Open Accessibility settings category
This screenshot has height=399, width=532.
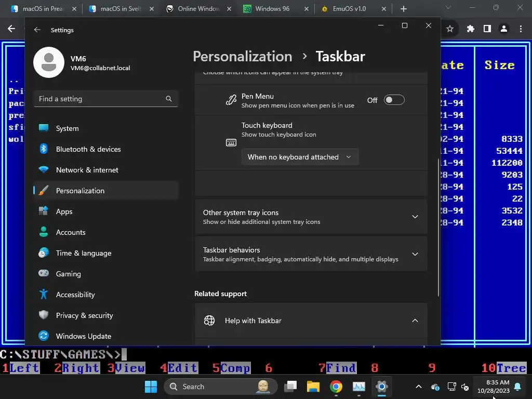coord(106,295)
